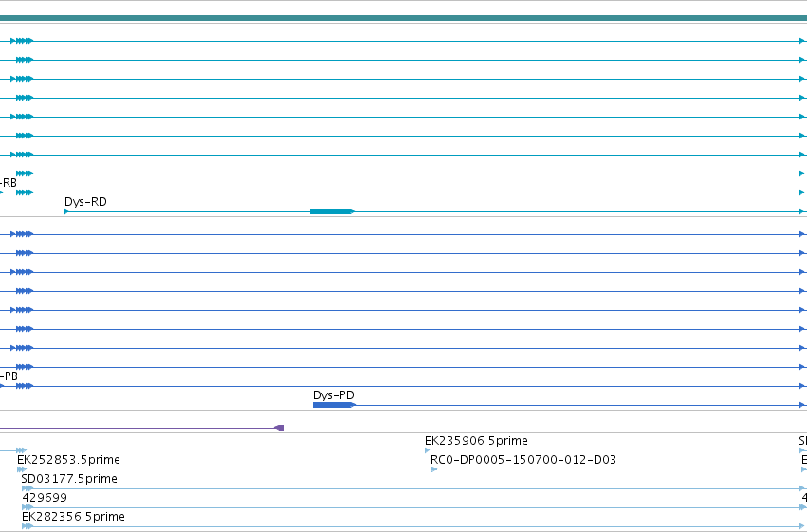Select the EK252853.5prime EST label
The width and height of the screenshot is (807, 532).
coord(68,459)
